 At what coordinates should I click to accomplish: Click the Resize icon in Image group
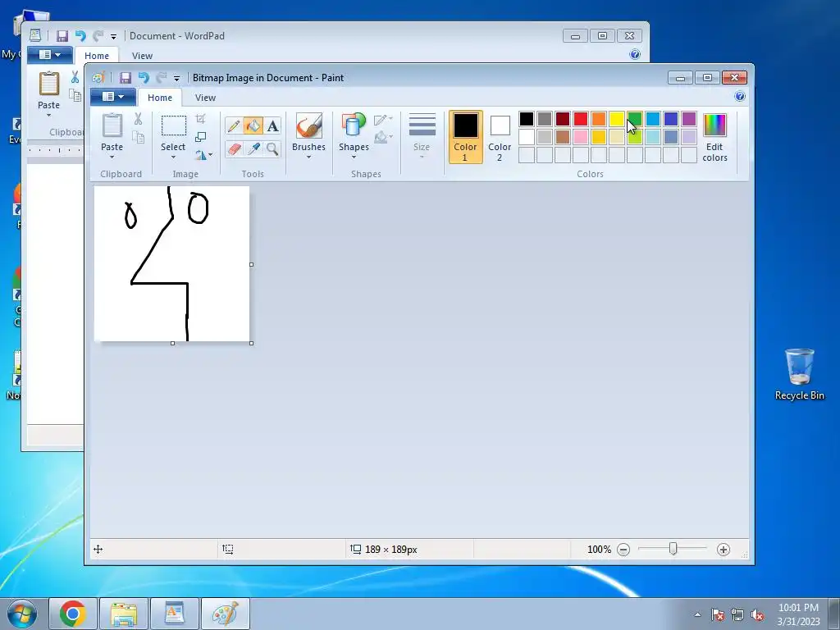coord(200,137)
